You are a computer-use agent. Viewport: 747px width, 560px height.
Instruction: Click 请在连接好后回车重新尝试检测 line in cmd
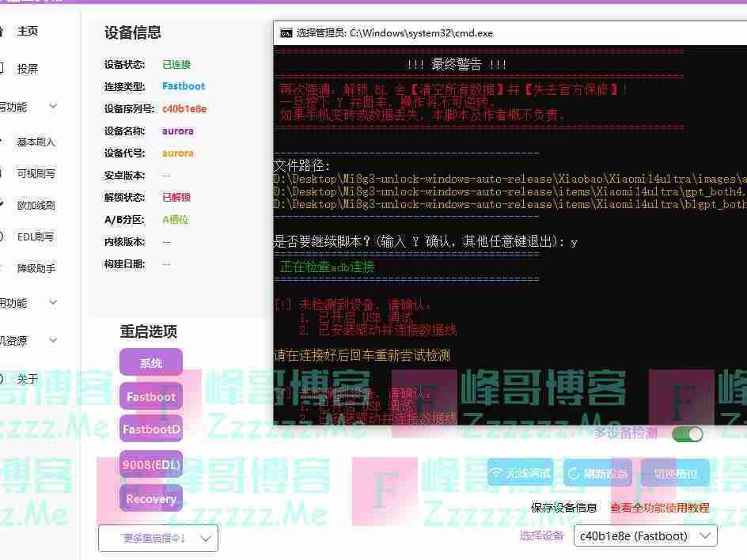(362, 355)
